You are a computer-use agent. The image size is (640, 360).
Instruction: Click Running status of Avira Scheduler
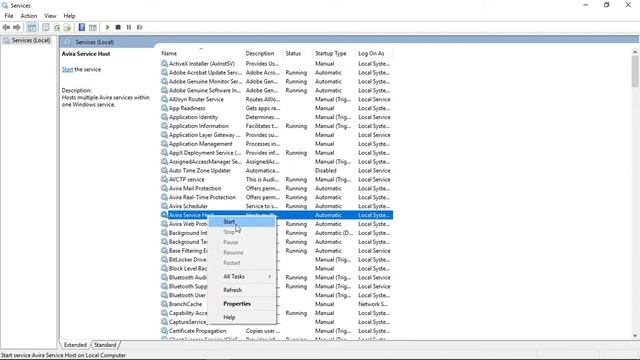point(296,206)
